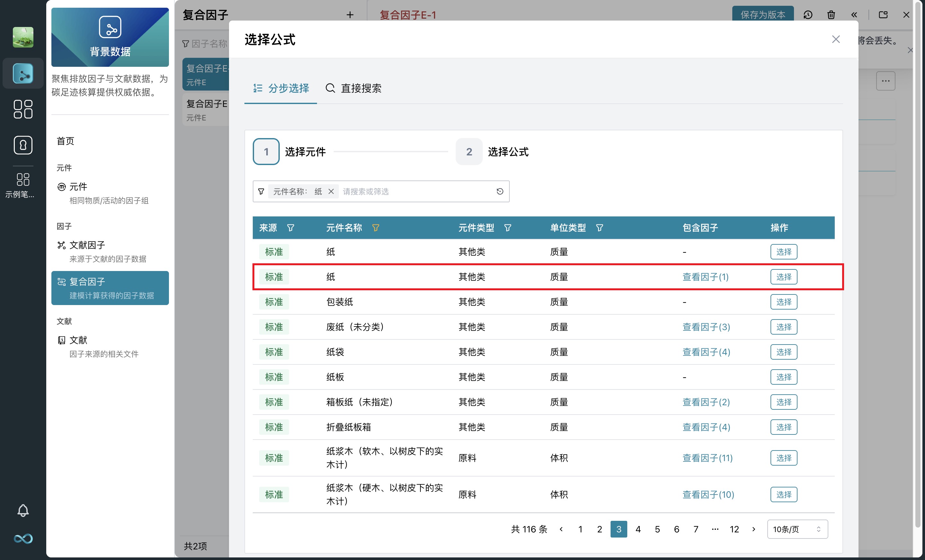Open the 单位类型 column filter
Viewport: 925px width, 560px height.
tap(600, 228)
